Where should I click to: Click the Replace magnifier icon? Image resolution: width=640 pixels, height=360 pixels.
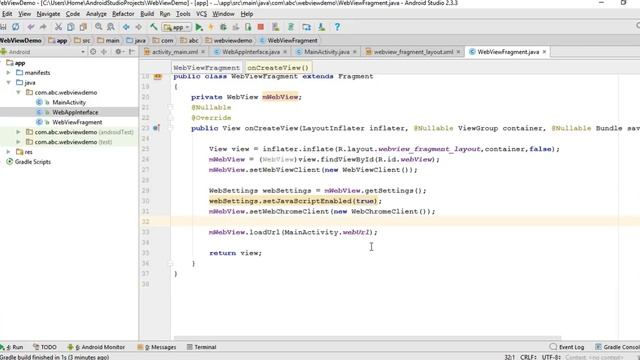[111, 27]
